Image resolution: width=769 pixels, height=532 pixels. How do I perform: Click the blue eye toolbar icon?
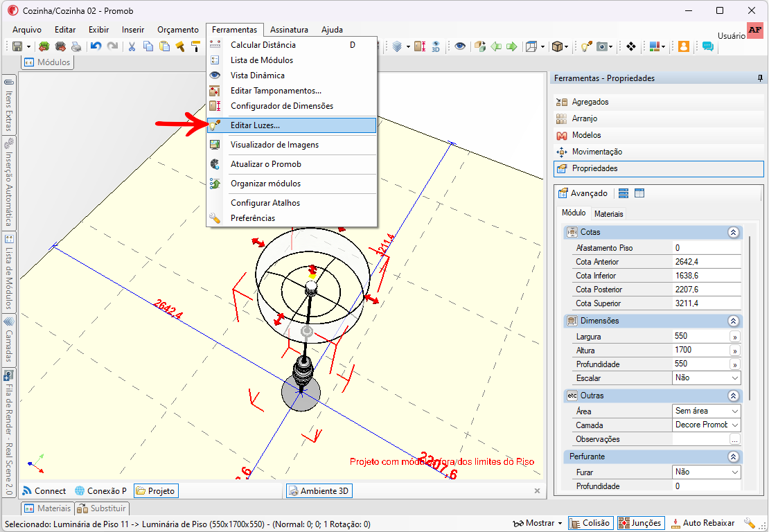[x=459, y=46]
